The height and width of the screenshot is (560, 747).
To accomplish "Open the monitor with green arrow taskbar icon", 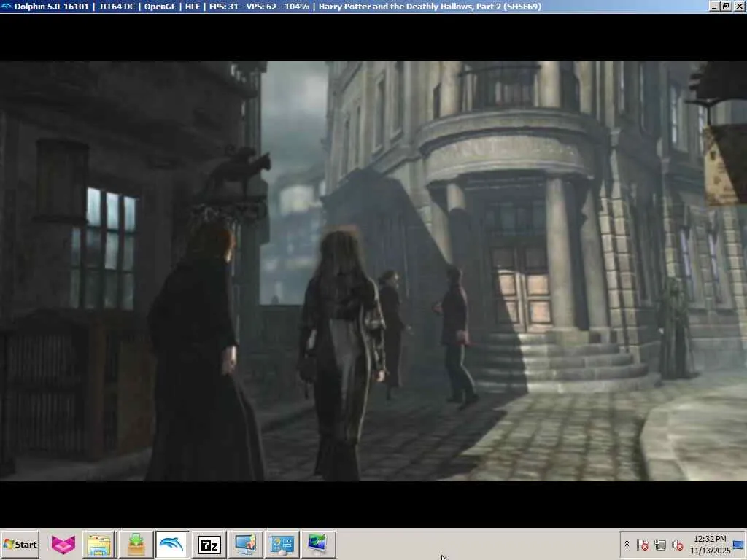I will [318, 544].
